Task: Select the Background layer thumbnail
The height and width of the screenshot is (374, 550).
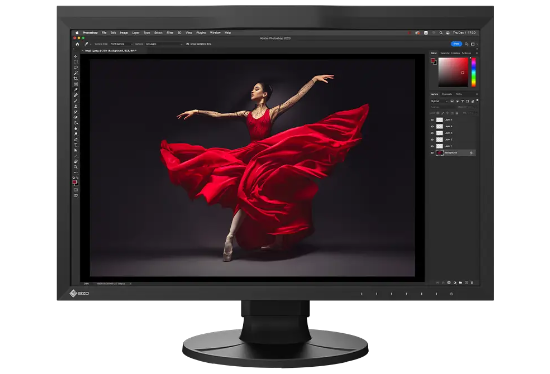Action: [440, 153]
